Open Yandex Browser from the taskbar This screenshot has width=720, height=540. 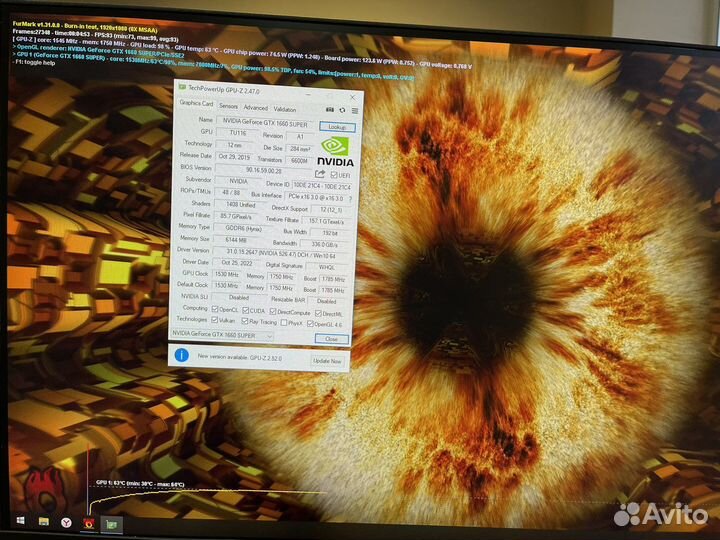tap(67, 522)
